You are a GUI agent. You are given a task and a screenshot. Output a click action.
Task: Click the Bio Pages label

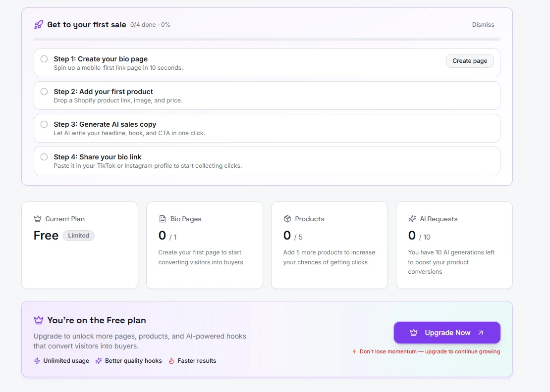185,219
